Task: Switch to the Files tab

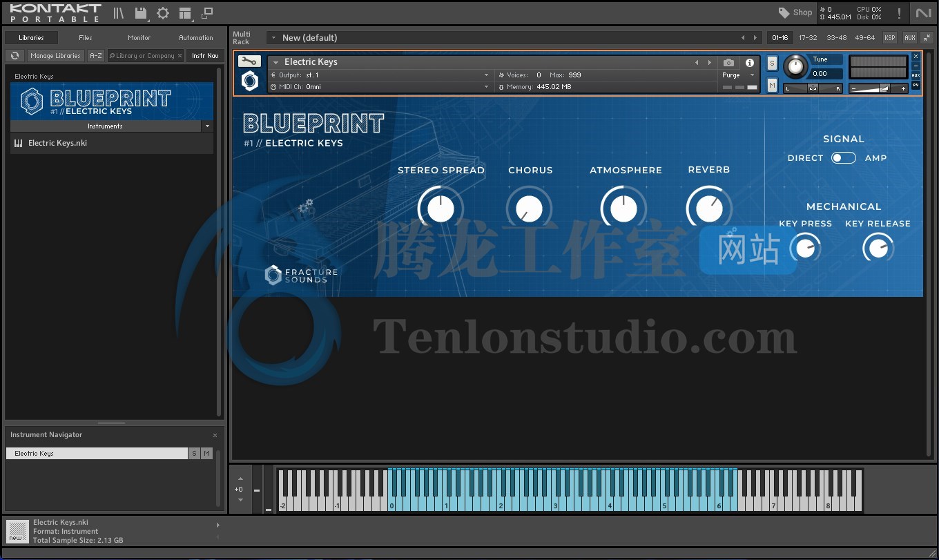Action: (x=86, y=38)
